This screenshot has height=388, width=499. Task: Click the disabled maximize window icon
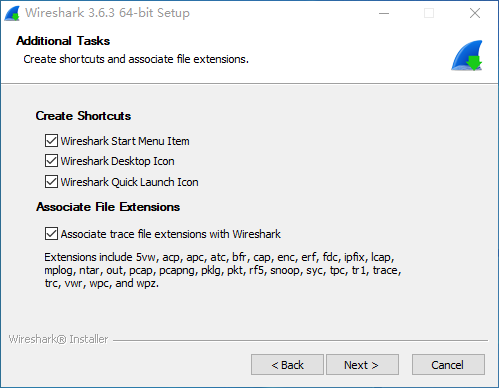point(429,13)
